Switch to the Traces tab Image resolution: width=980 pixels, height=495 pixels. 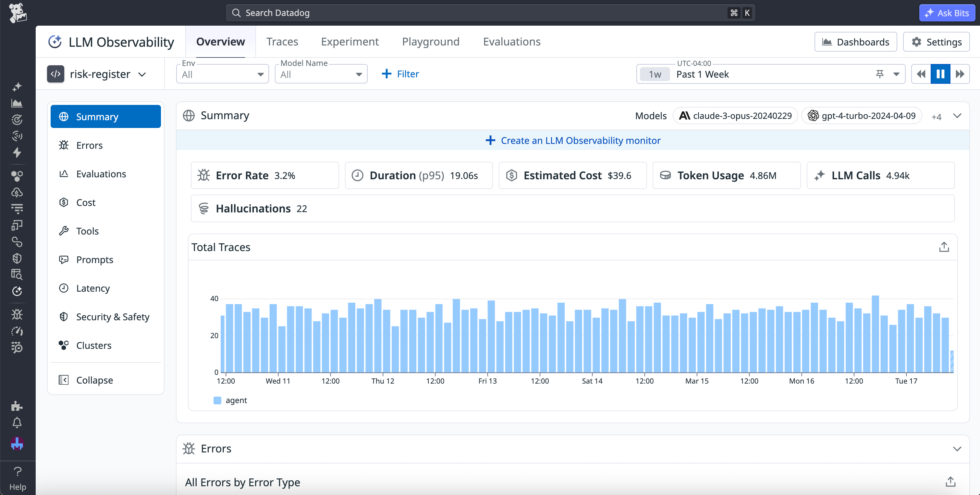point(282,42)
